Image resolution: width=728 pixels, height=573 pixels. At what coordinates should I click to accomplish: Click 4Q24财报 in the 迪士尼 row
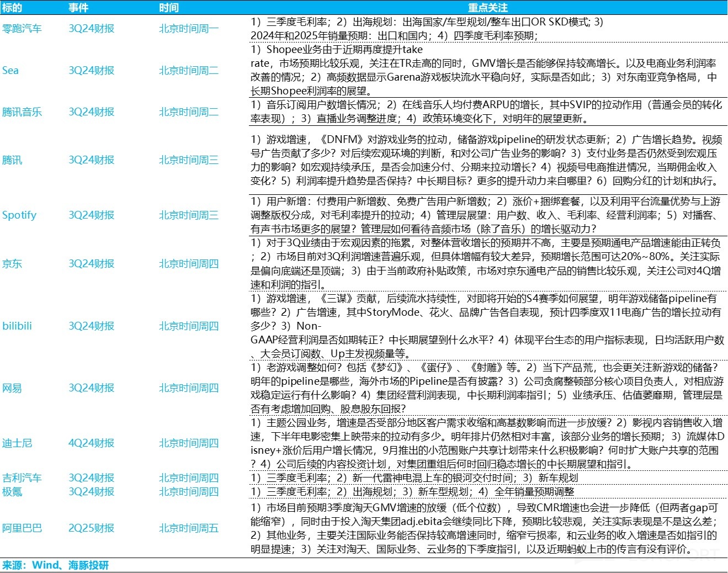(x=92, y=443)
